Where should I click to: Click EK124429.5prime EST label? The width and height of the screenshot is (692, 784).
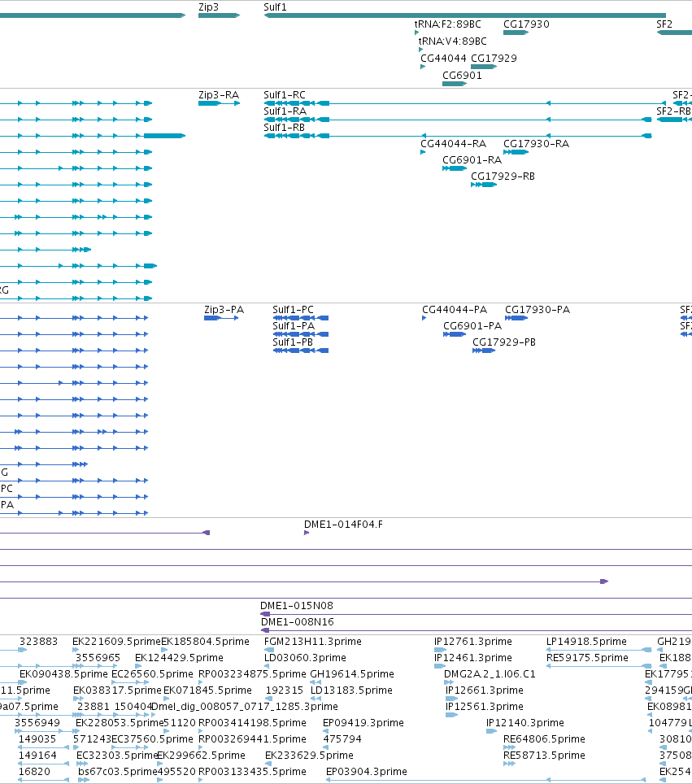pos(179,657)
